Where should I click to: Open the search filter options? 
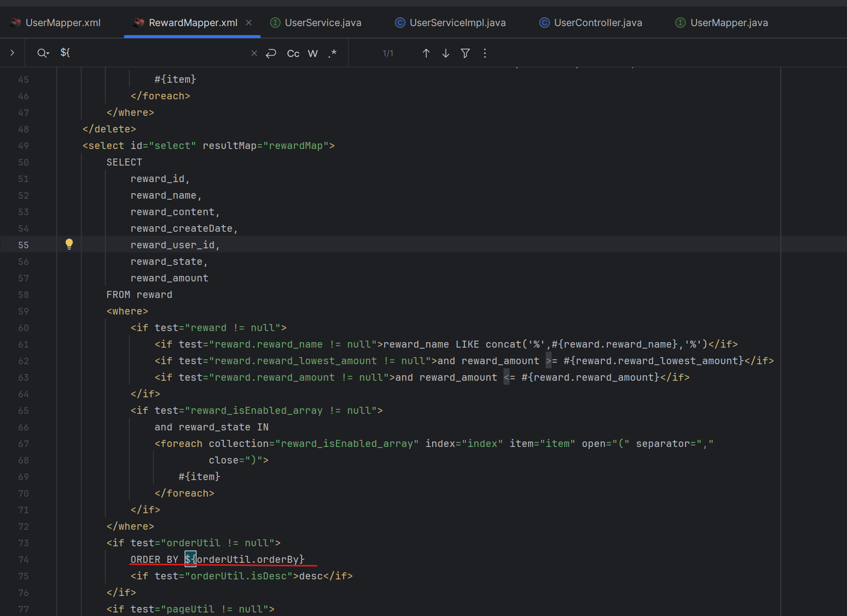(465, 53)
